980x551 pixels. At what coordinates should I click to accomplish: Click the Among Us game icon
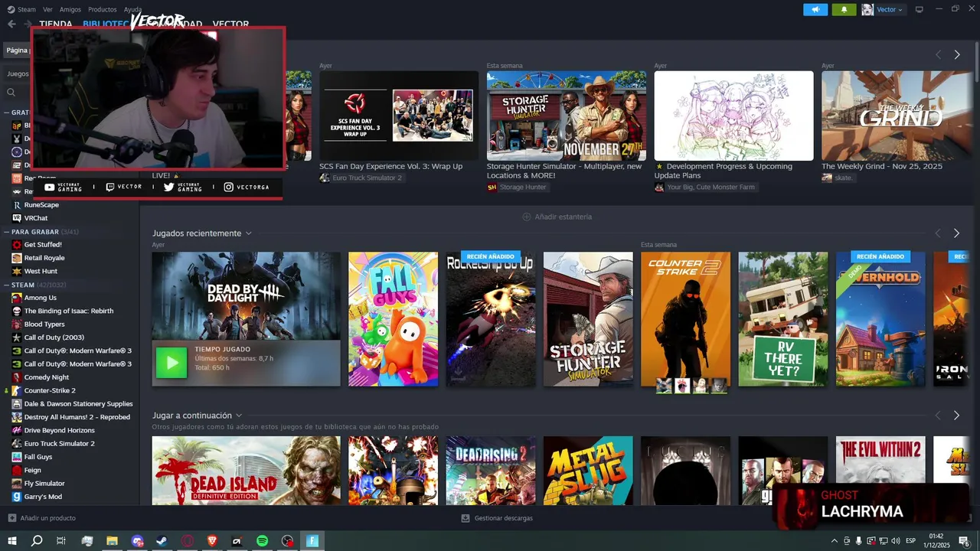pyautogui.click(x=17, y=298)
